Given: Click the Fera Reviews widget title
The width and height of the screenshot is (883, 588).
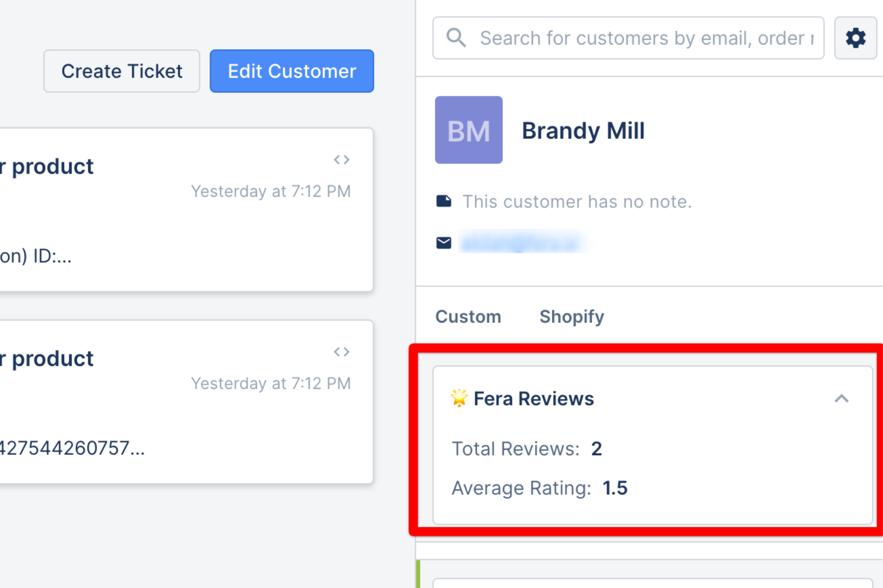Looking at the screenshot, I should pos(534,399).
